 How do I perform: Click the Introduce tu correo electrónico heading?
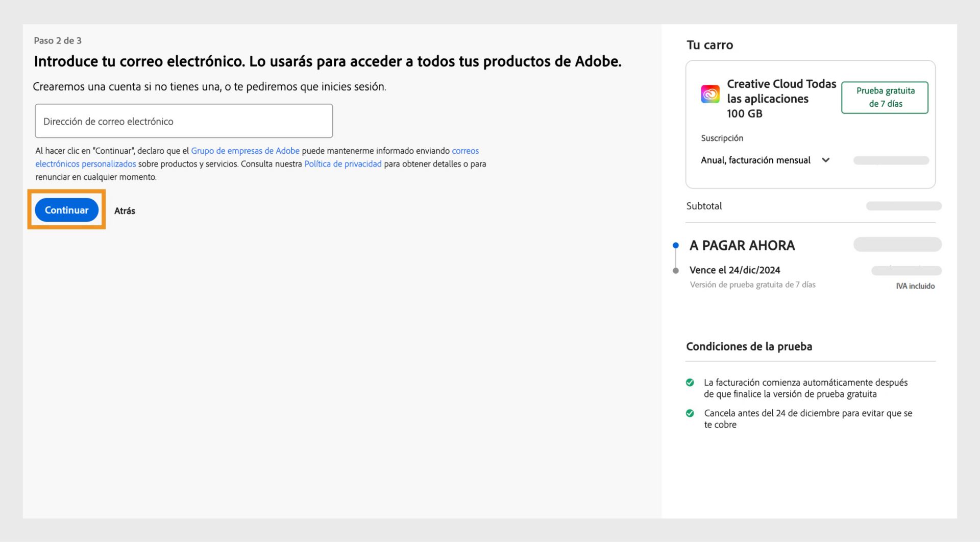click(x=328, y=61)
